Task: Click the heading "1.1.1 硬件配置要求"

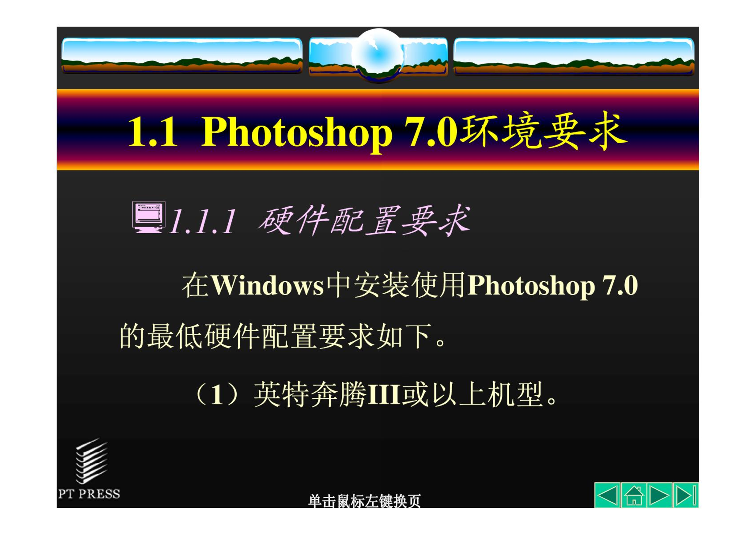Action: pos(320,221)
